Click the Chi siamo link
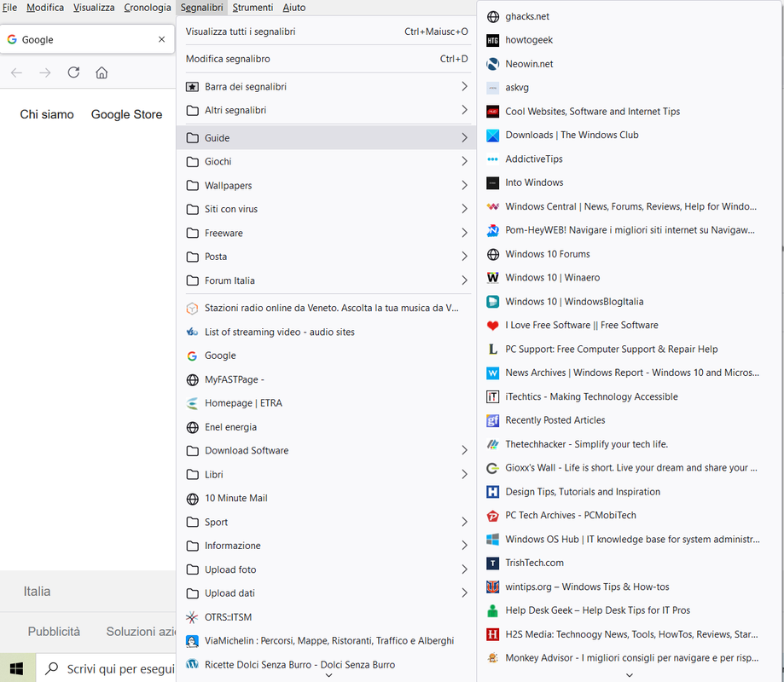 click(47, 114)
